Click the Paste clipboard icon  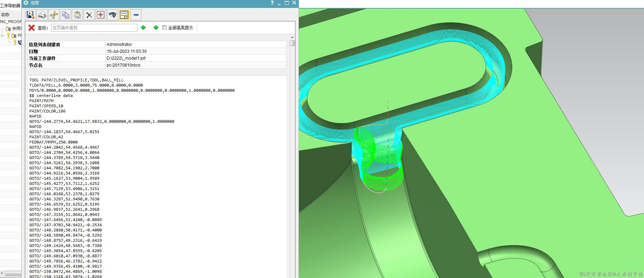pyautogui.click(x=77, y=15)
